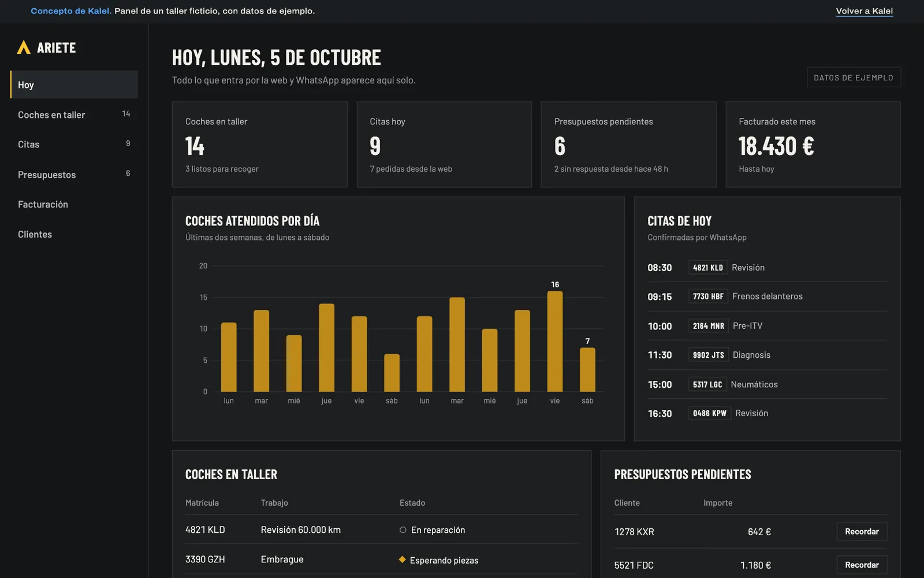Open the Hoy sidebar section
Image resolution: width=924 pixels, height=578 pixels.
74,85
